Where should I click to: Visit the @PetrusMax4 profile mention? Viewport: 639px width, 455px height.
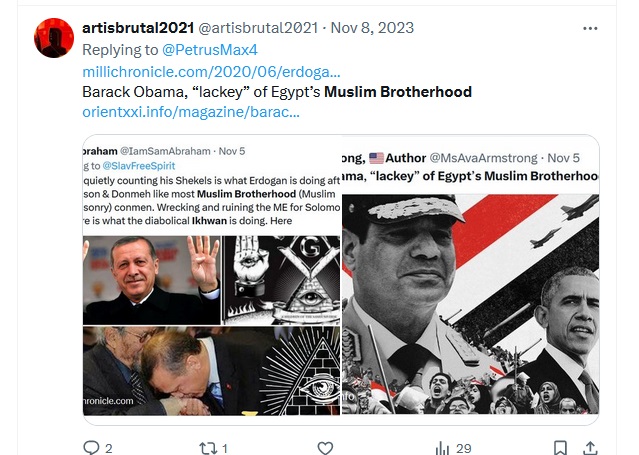210,50
